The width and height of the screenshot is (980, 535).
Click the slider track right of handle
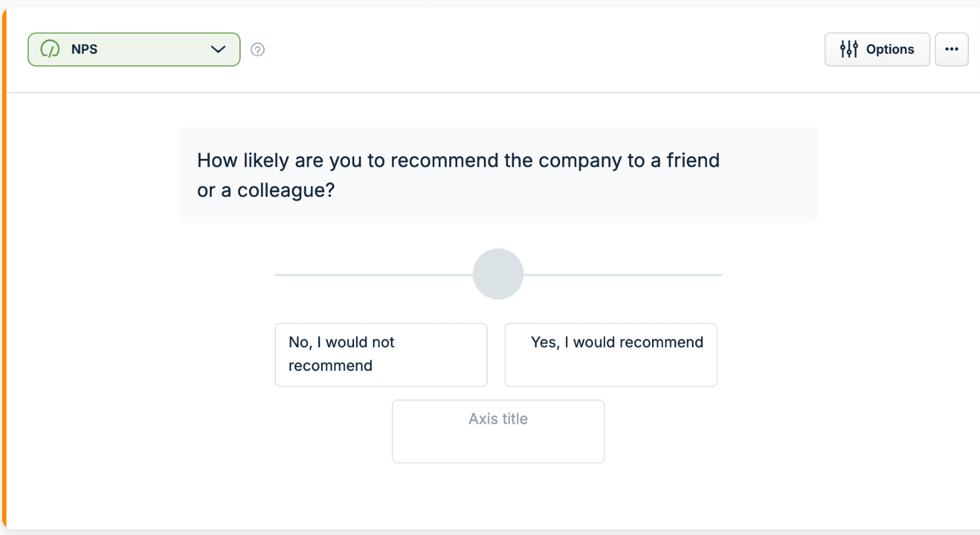(x=623, y=275)
